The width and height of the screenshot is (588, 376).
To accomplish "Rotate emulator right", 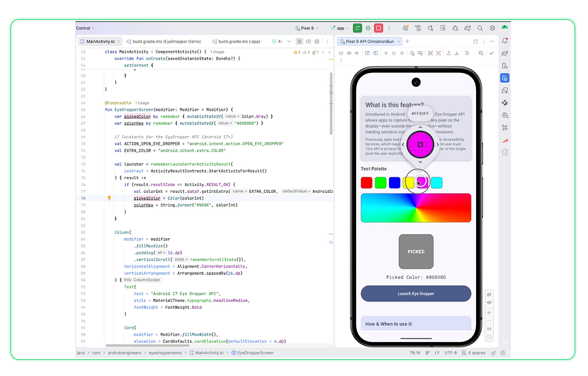I will click(376, 53).
